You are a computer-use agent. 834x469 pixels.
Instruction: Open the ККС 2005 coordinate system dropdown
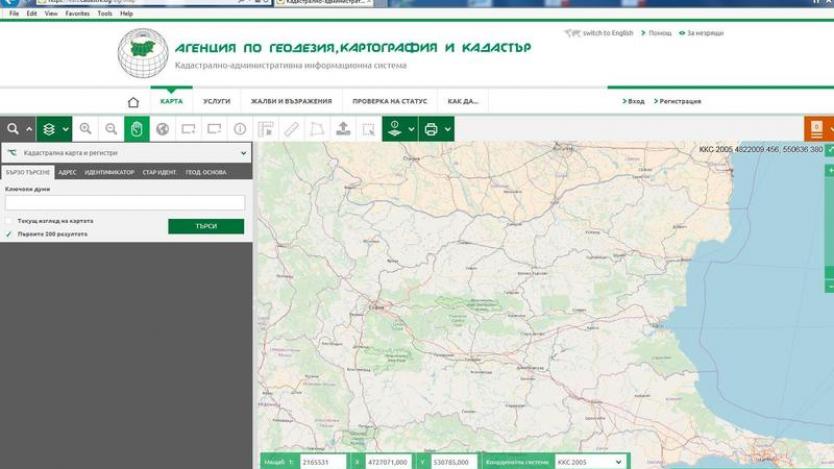click(x=590, y=462)
